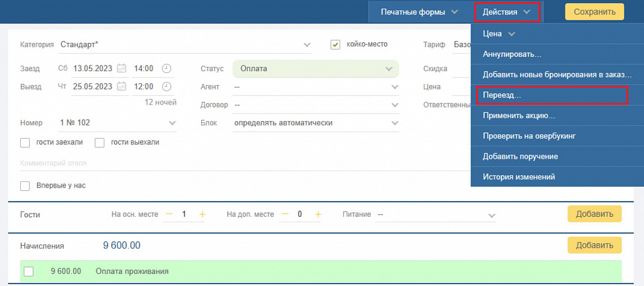Open calendar picker for check-out date

(x=121, y=86)
